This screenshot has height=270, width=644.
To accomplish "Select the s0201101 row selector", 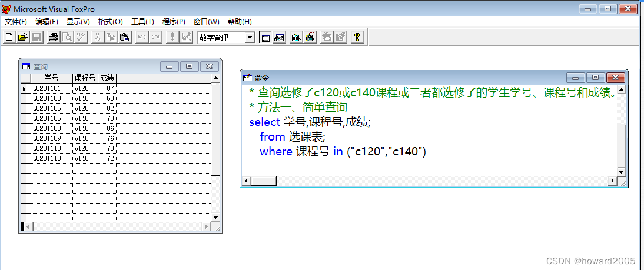I will [24, 88].
